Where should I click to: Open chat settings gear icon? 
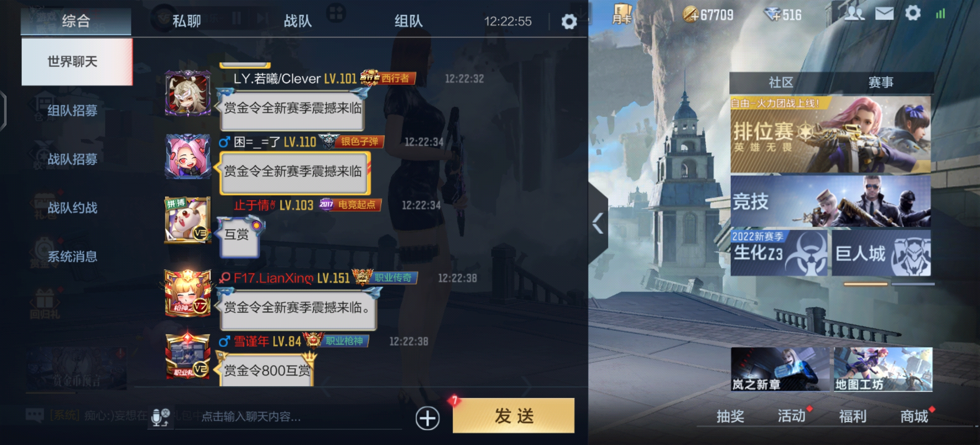coord(569,21)
